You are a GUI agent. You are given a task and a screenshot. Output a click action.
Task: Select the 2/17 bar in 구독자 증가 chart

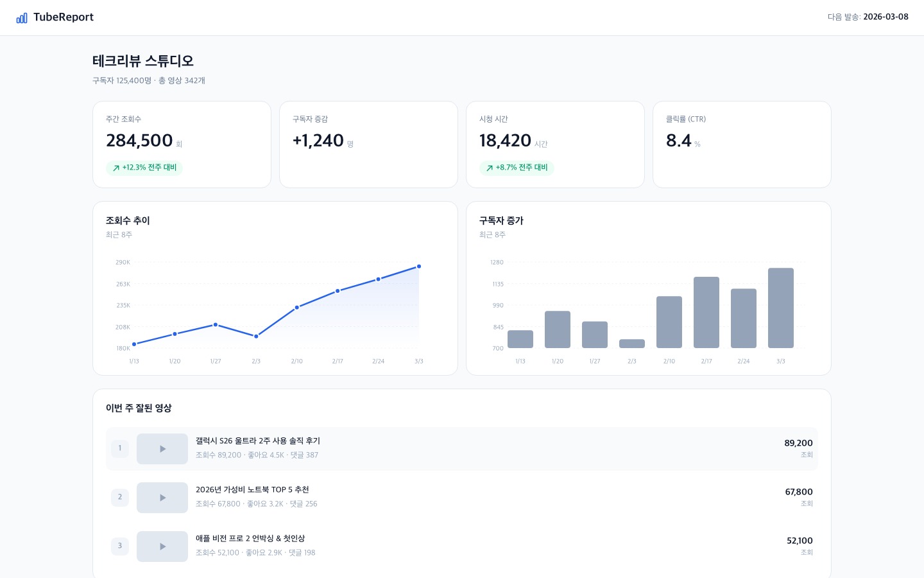click(x=706, y=313)
